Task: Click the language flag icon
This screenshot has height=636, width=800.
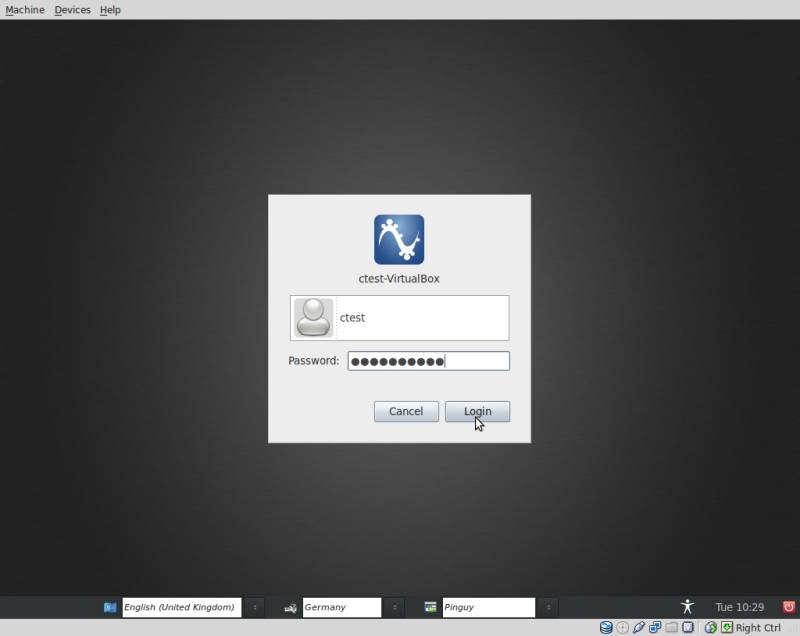Action: click(110, 607)
